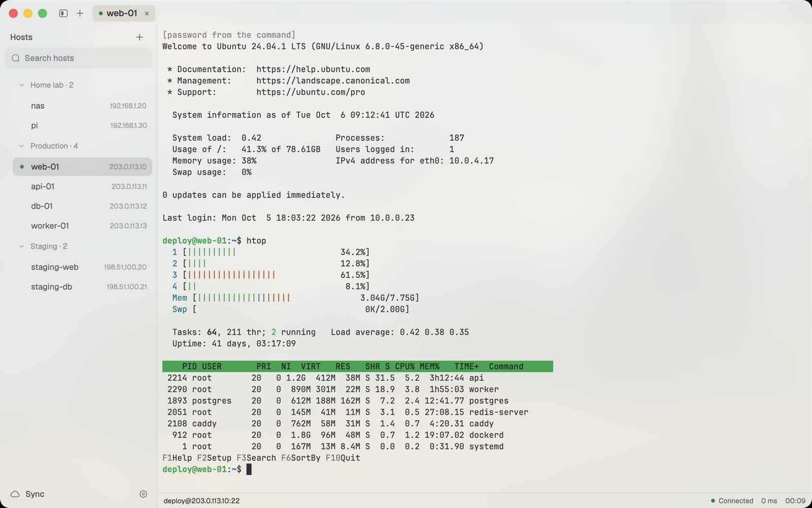Click the MEM% column header
This screenshot has height=508, width=812.
[430, 366]
